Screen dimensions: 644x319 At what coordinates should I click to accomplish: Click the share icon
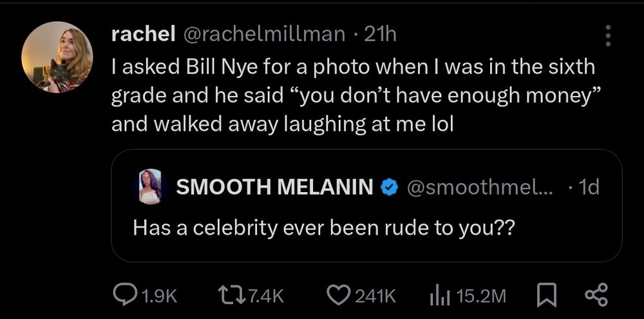click(596, 295)
